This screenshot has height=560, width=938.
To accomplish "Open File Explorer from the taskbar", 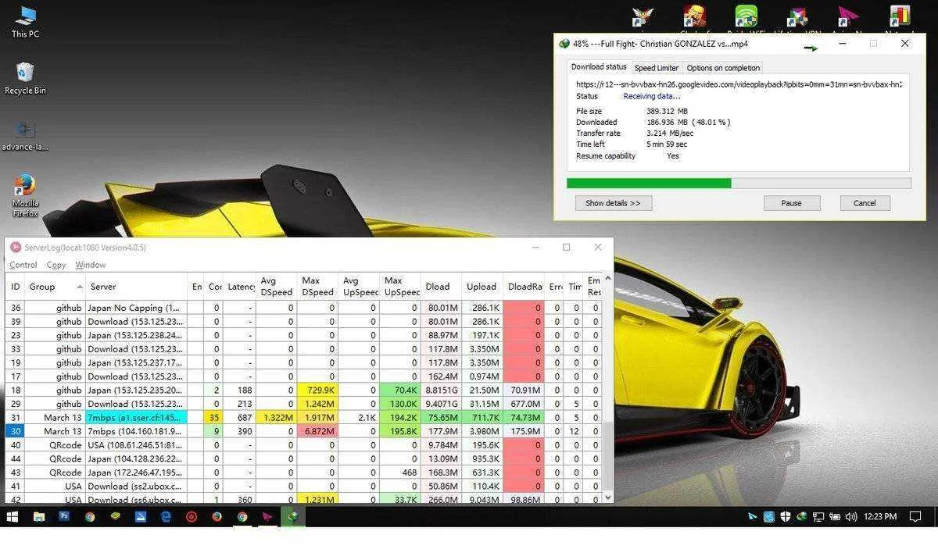I will point(38,516).
